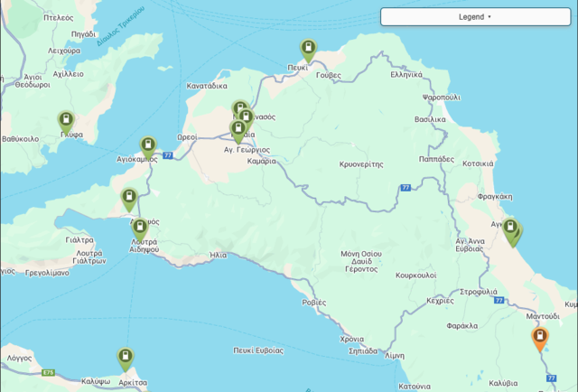Click the route 77 shield near Στροφυλιά

pyautogui.click(x=499, y=300)
